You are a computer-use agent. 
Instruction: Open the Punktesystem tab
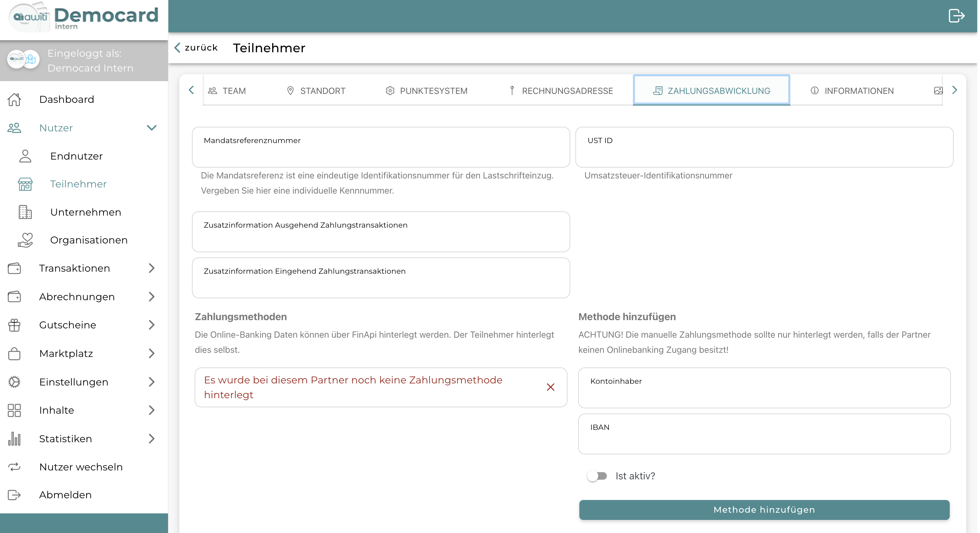[x=426, y=91]
